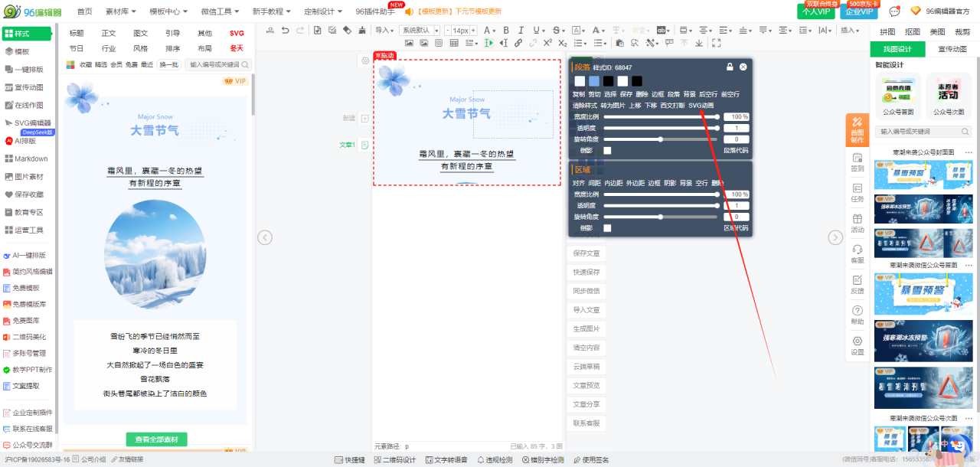The image size is (980, 467).
Task: Click the insert hyperlink chain icon
Action: pos(518,43)
